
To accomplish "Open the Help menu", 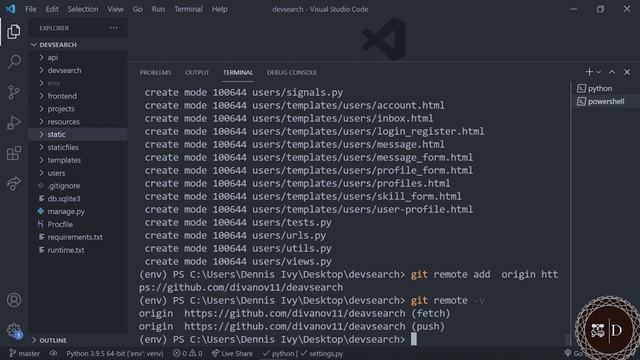I will click(220, 9).
